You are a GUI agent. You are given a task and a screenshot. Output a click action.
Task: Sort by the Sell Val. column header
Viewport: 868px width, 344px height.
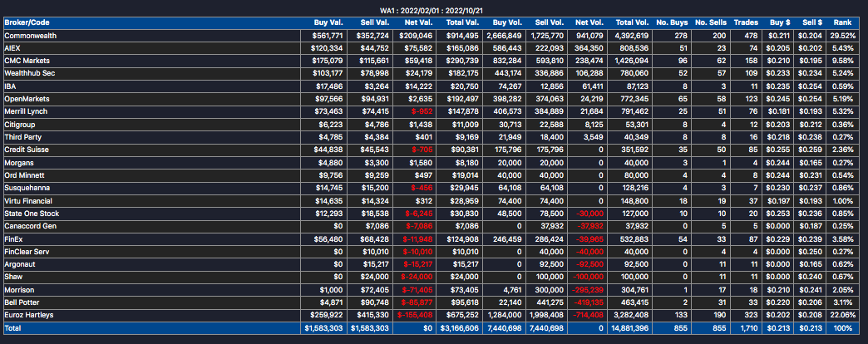click(375, 22)
